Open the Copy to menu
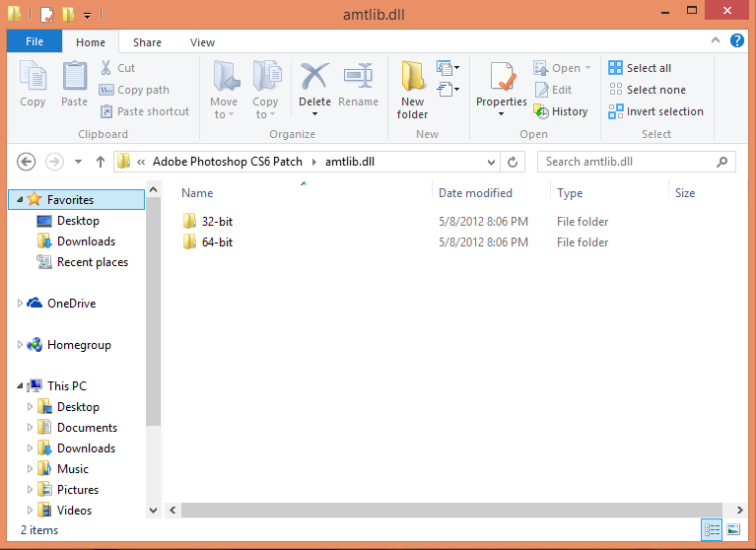The image size is (756, 550). [265, 91]
